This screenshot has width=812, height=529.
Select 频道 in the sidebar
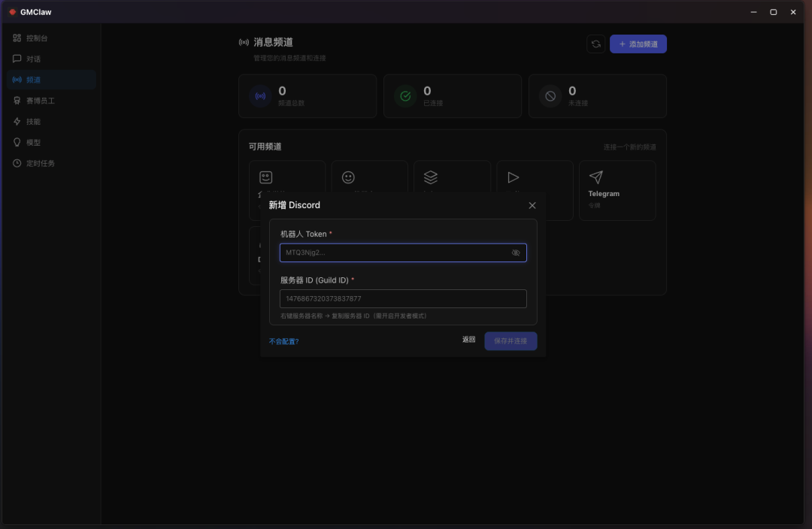51,80
